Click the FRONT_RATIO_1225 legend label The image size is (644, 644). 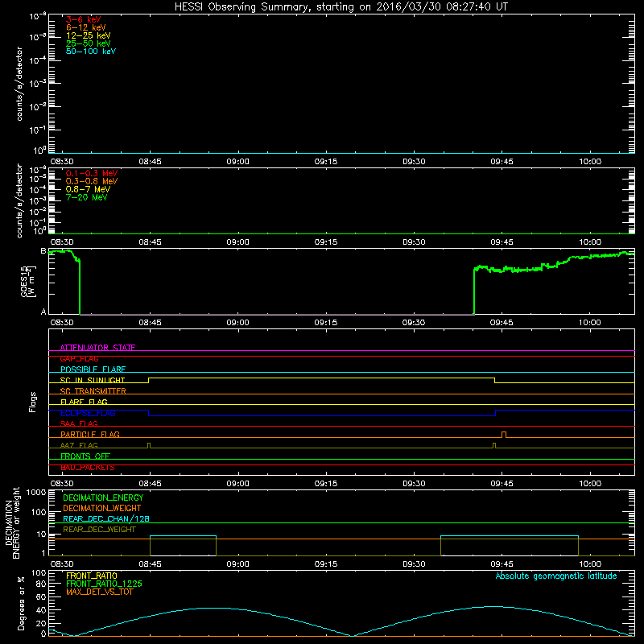(104, 584)
